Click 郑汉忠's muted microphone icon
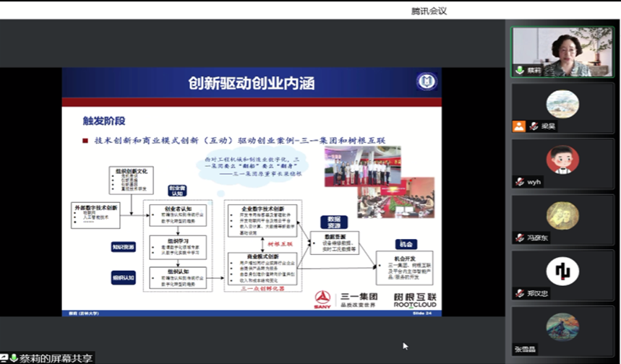This screenshot has height=364, width=621. click(x=520, y=293)
